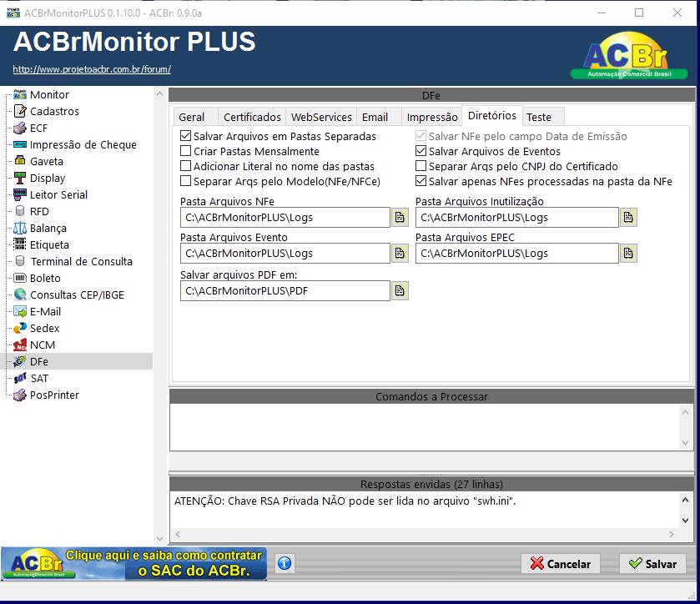This screenshot has height=604, width=700.
Task: Browse folder for Salvar arquivos PDF
Action: [400, 291]
